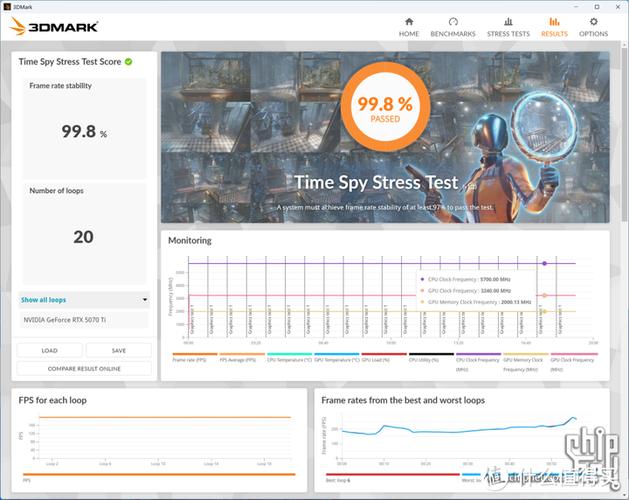Click the Frame rate stability 99.8 value
The image size is (629, 500).
pos(84,132)
